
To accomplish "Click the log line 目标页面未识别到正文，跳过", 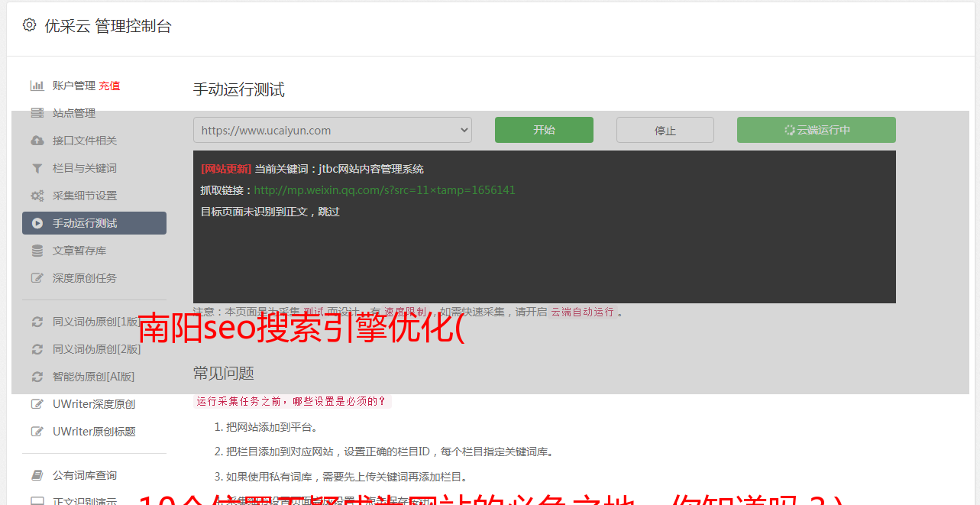I will tap(270, 212).
